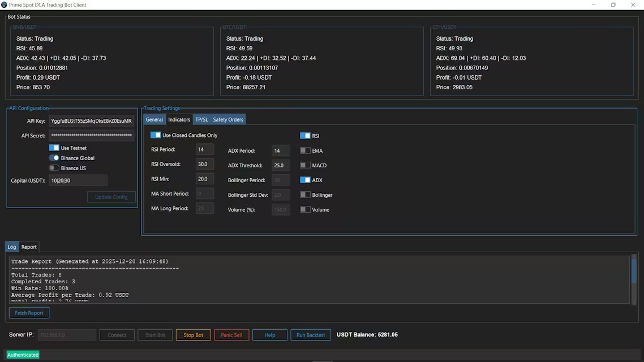The height and width of the screenshot is (362, 644).
Task: Click the Bollinger Period field
Action: (x=281, y=180)
